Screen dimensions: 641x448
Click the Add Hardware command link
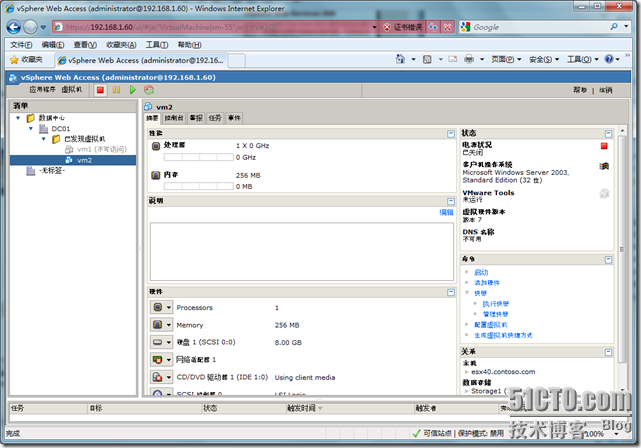pos(486,283)
